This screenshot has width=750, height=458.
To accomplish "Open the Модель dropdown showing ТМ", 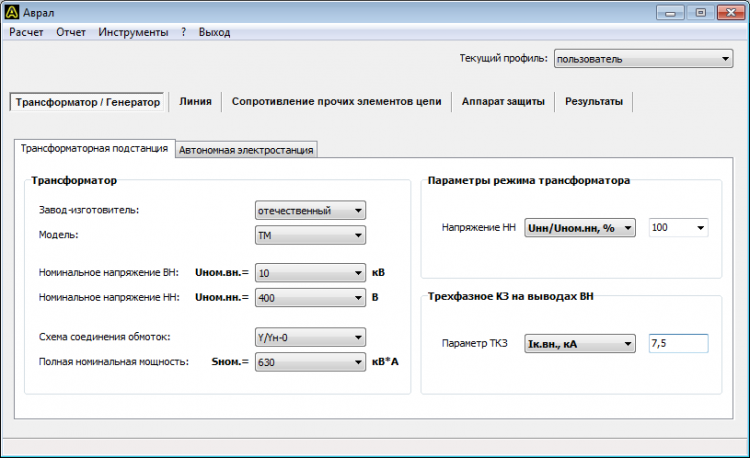I will point(311,236).
